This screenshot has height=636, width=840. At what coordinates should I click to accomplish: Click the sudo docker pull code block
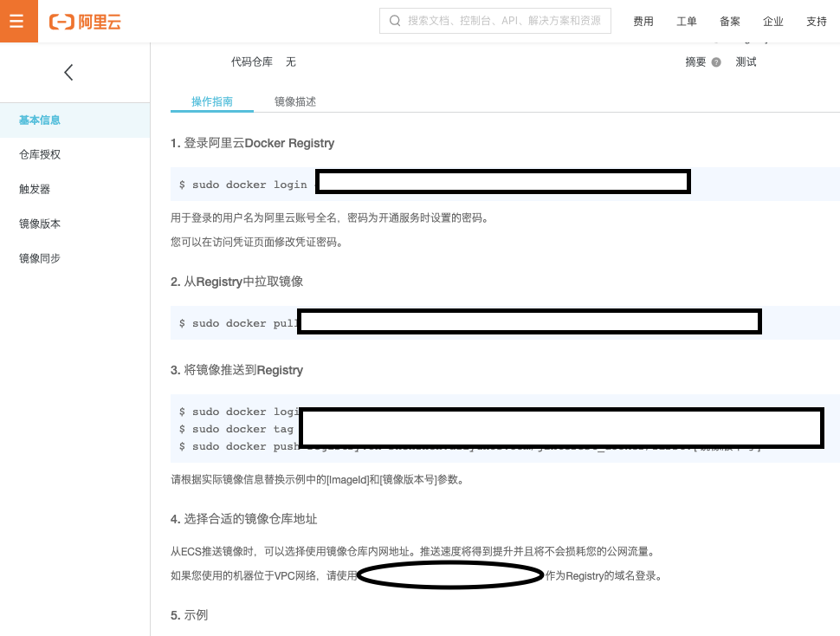(x=234, y=323)
